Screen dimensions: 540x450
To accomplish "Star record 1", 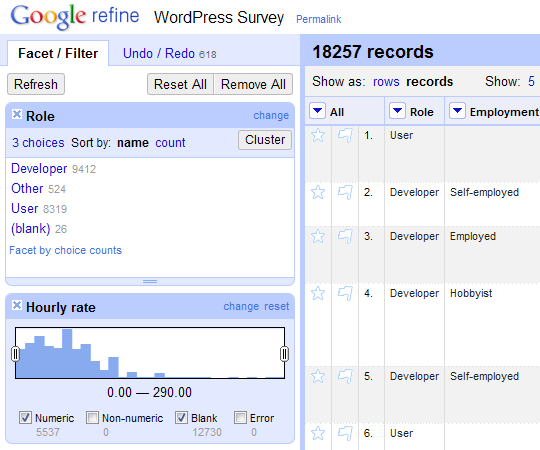I will point(318,135).
